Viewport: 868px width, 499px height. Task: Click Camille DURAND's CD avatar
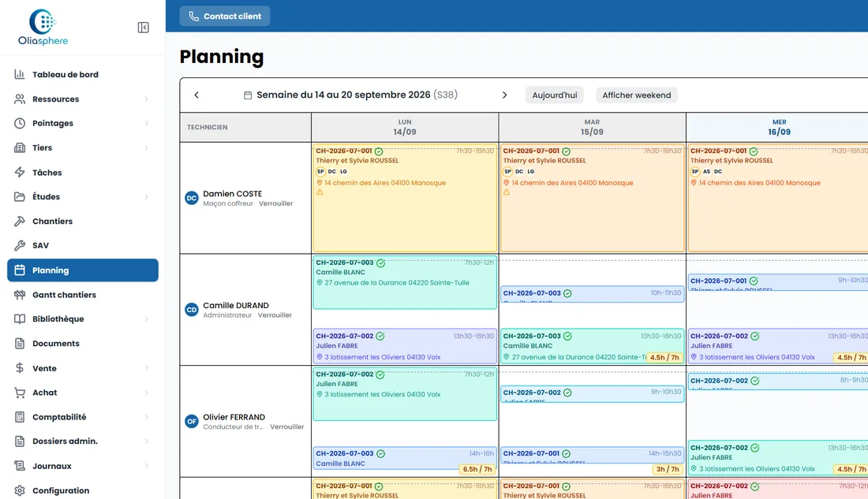(192, 310)
